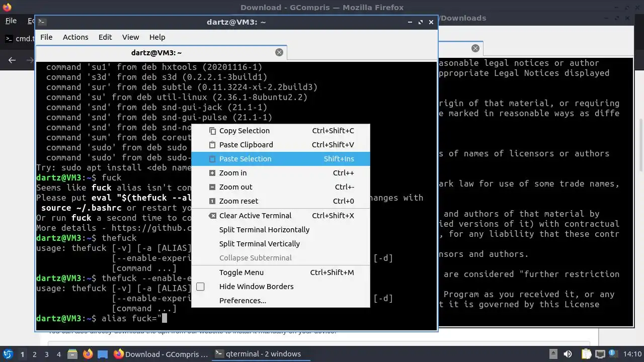Close the tab in the background terminal window
The image size is (644, 362).
pos(475,48)
